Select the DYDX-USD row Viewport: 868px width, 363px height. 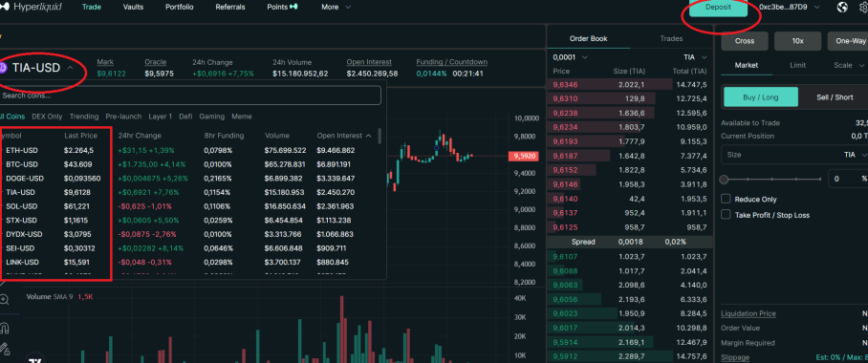[189, 234]
